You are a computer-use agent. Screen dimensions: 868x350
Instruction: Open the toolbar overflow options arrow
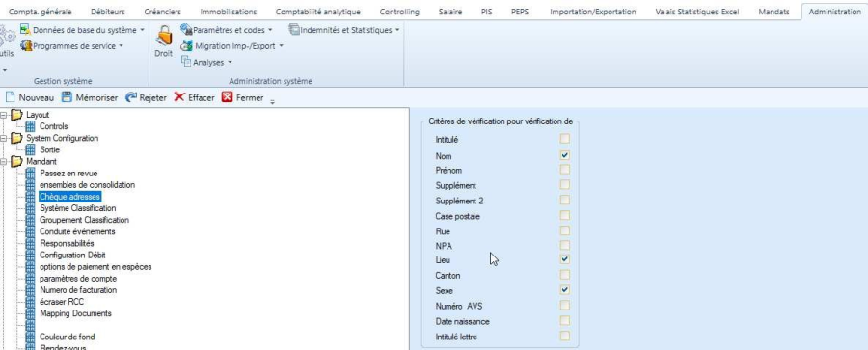(x=272, y=100)
